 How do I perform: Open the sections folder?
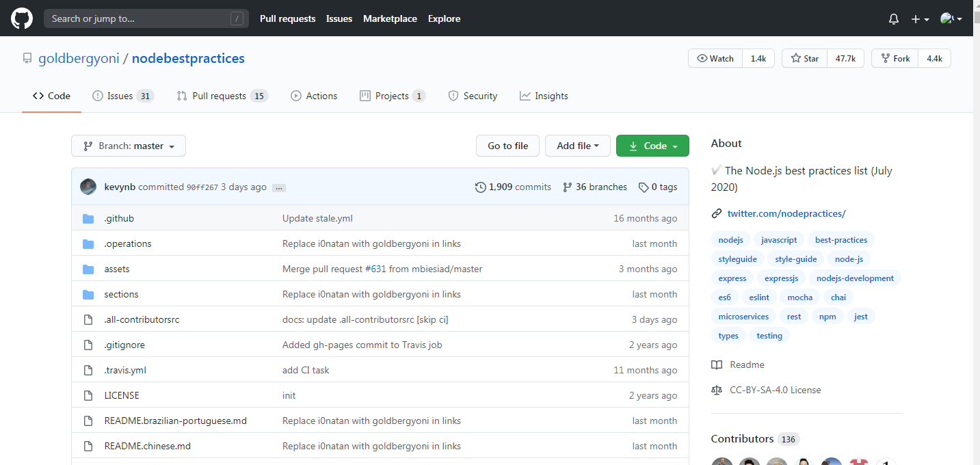(121, 294)
